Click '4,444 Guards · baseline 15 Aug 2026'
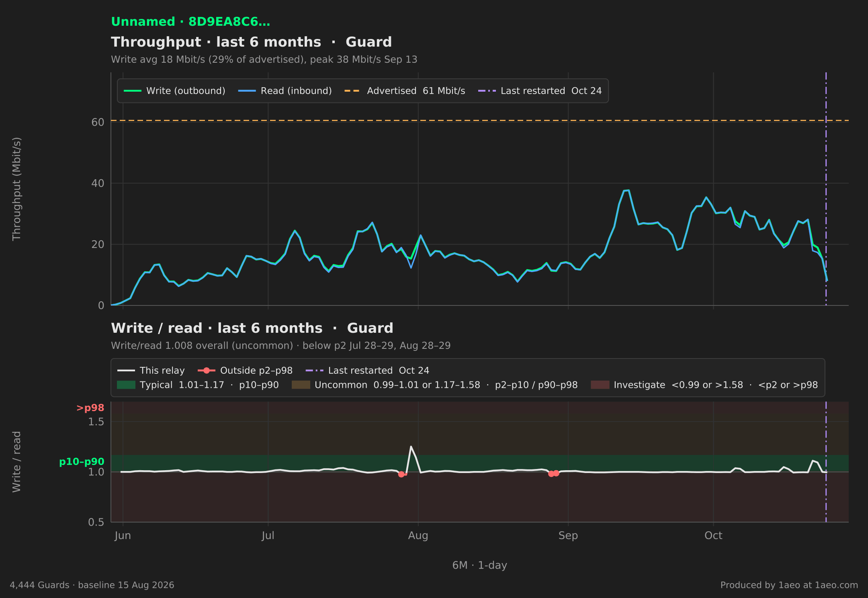 pos(92,585)
